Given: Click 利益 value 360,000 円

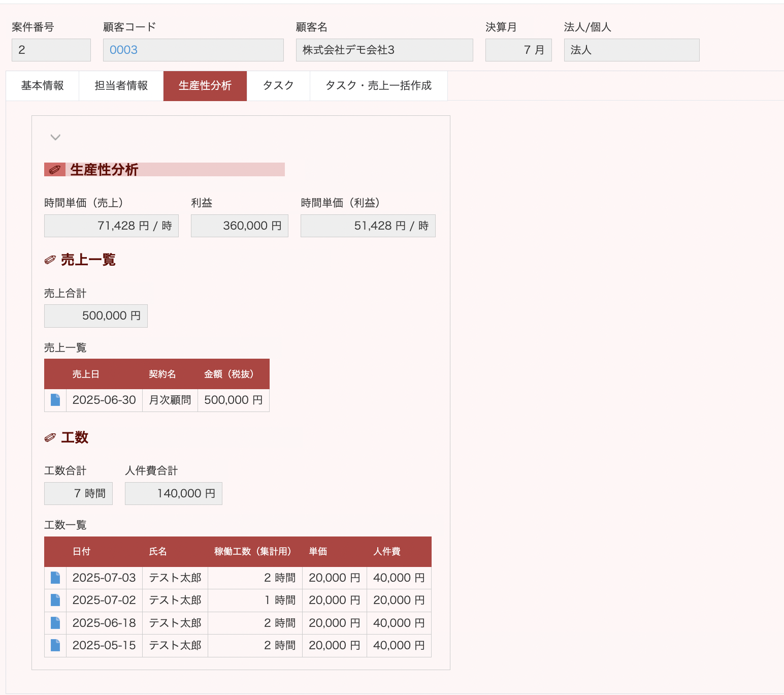Looking at the screenshot, I should click(240, 226).
